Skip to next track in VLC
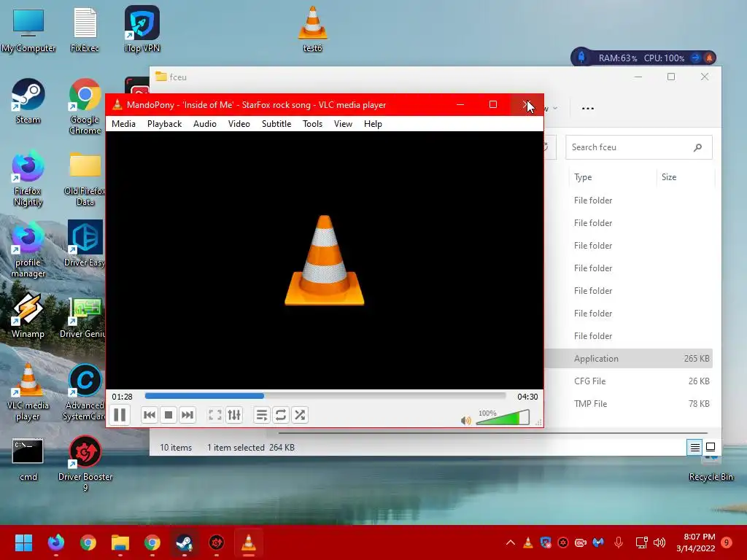Image resolution: width=747 pixels, height=560 pixels. point(187,415)
